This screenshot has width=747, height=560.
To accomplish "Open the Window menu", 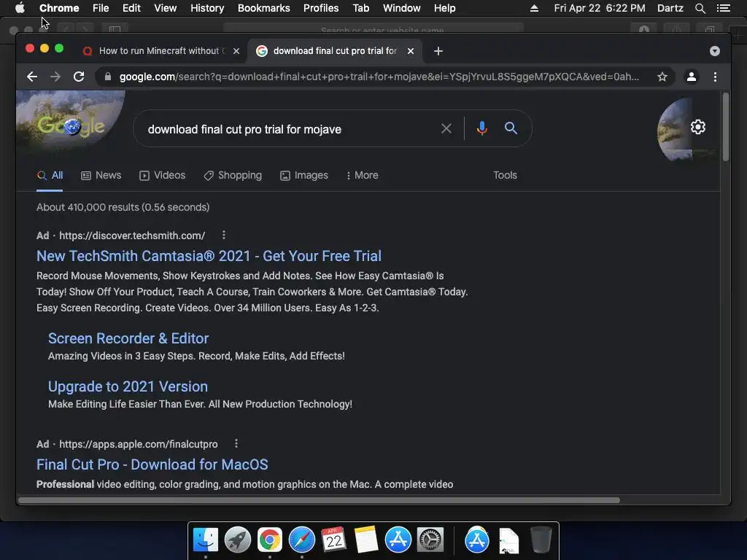I will pyautogui.click(x=402, y=8).
